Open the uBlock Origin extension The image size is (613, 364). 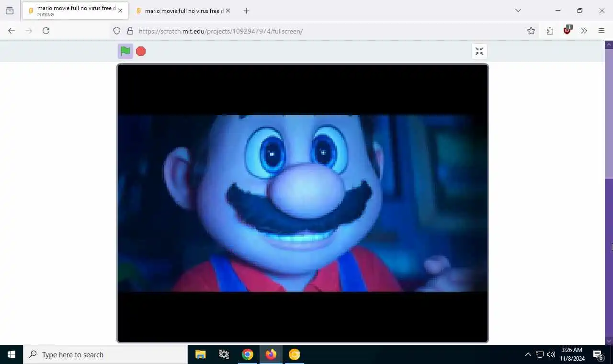(x=568, y=30)
